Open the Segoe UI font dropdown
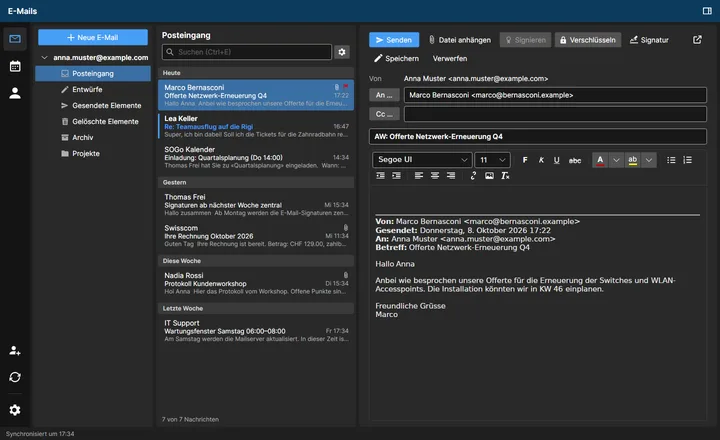Screen dimensions: 720x440 (422, 160)
